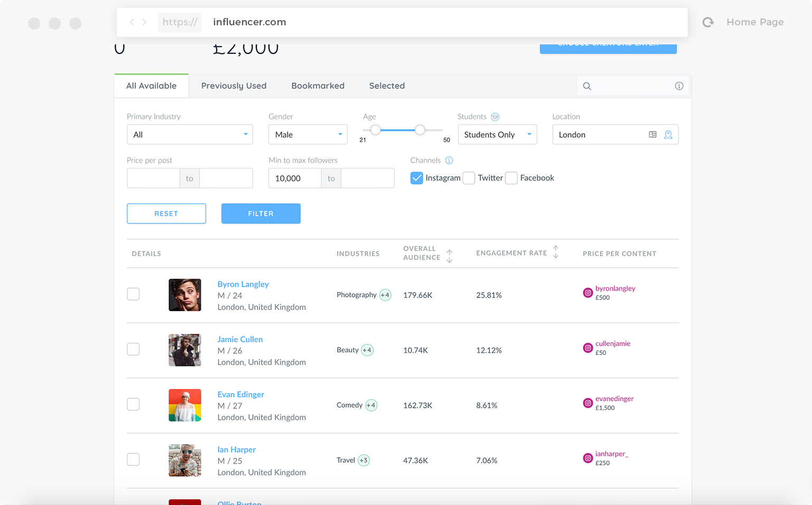
Task: Click Jamie Cullen's profile photo
Action: tap(185, 350)
